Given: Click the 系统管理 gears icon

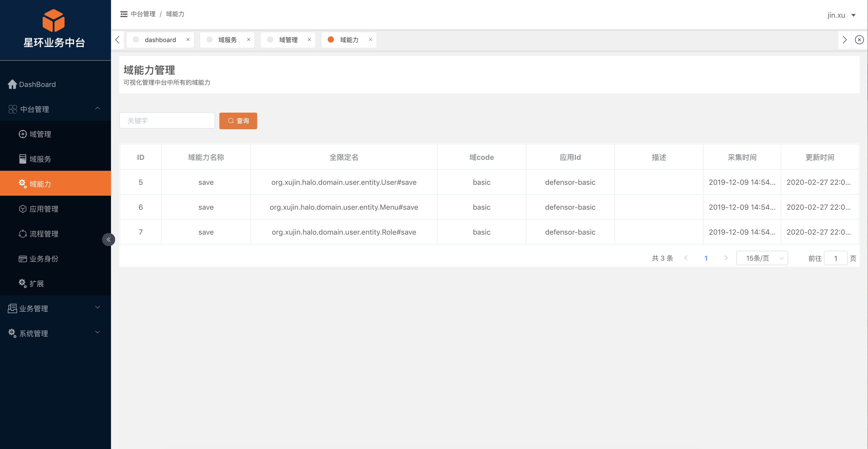Looking at the screenshot, I should tap(12, 333).
